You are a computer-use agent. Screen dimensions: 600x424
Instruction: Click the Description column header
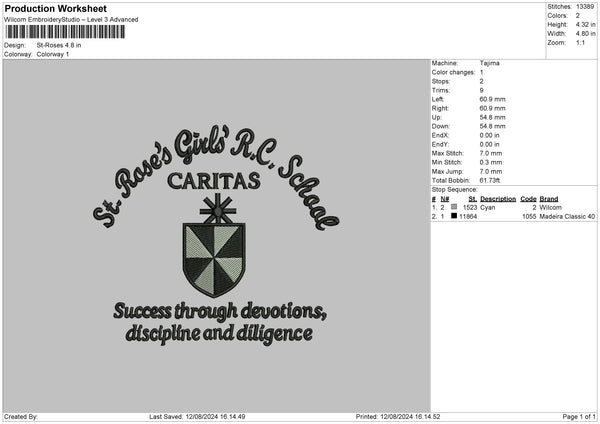[498, 199]
